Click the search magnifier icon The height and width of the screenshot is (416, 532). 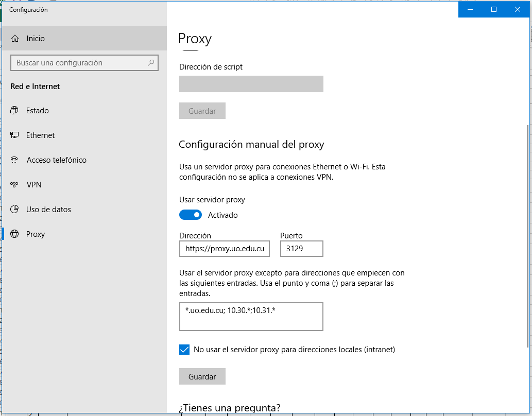coord(151,63)
